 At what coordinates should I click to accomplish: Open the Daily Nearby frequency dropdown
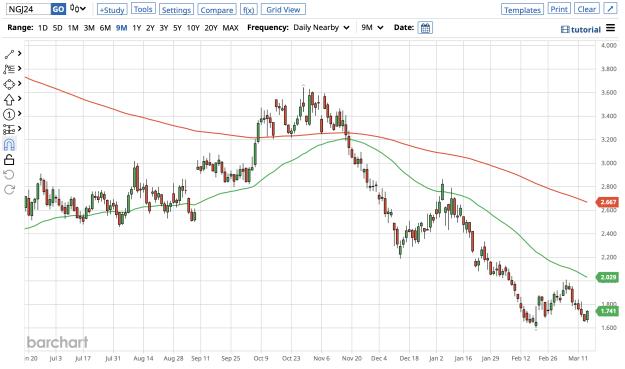(321, 27)
